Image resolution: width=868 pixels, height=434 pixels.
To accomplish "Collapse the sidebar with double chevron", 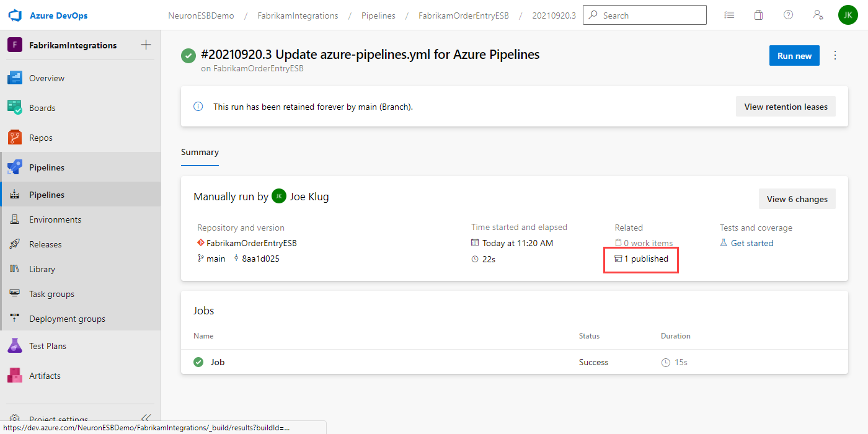I will 146,418.
